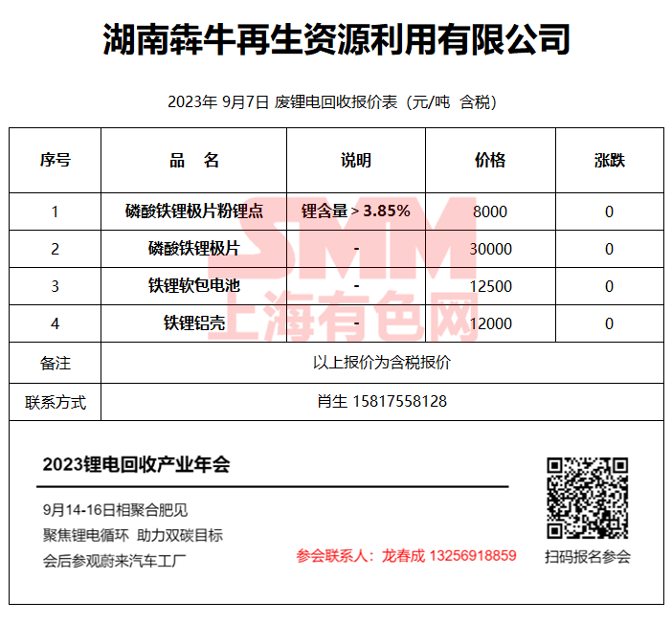672x623 pixels.
Task: Click the red contact 参会联系人：龙春成 13256918859
Action: pos(406,556)
